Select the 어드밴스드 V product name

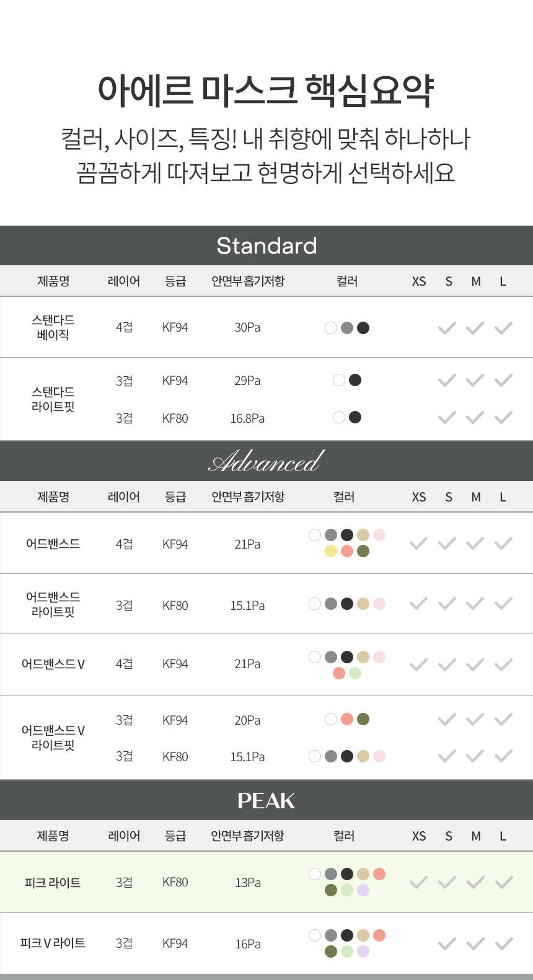53,664
